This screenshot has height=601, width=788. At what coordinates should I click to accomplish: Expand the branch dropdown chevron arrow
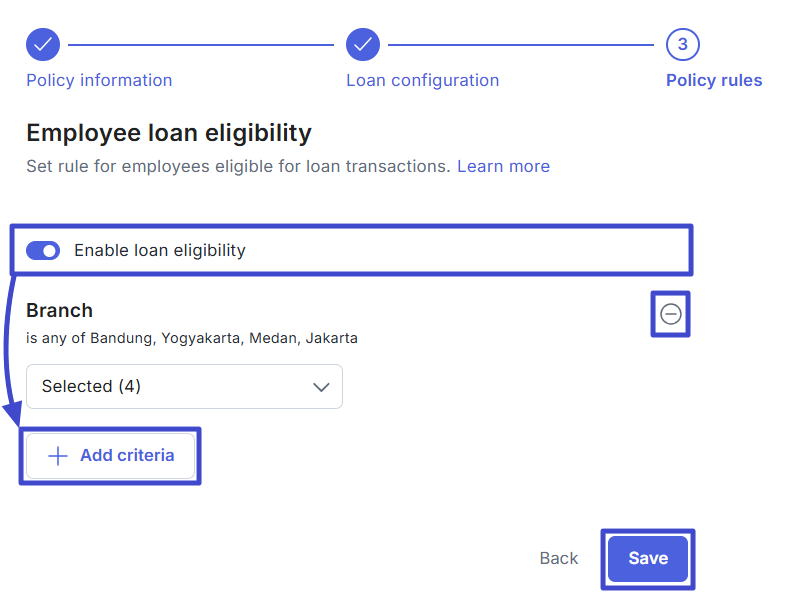pos(321,386)
